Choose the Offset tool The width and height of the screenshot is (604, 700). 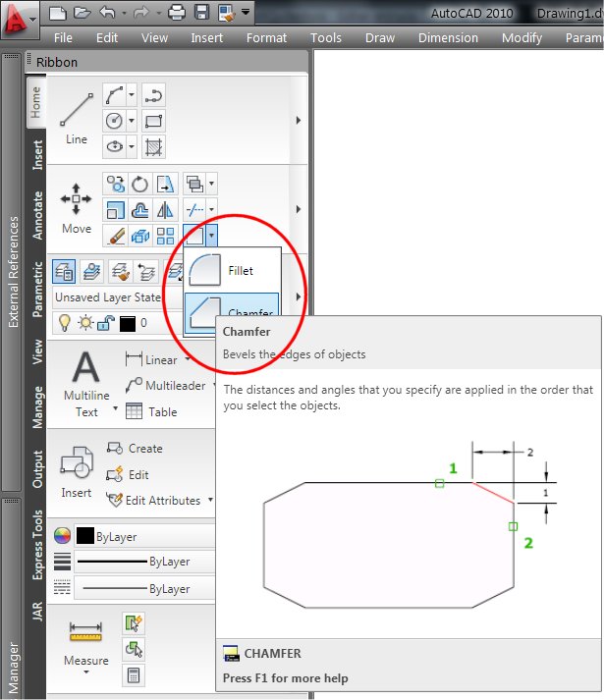click(x=140, y=209)
